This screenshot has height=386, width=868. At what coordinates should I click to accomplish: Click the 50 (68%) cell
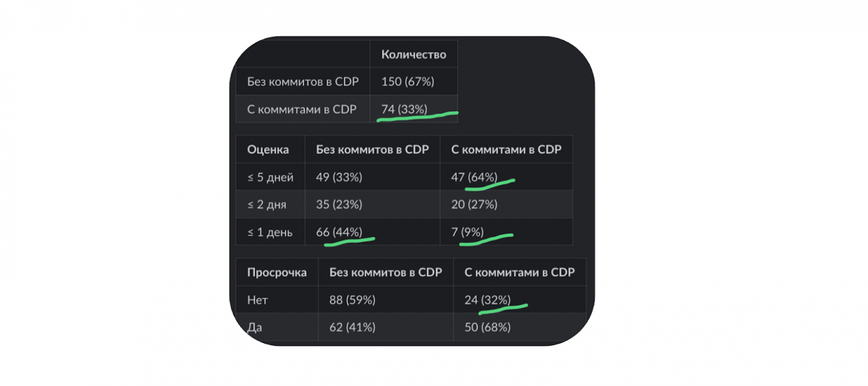(487, 328)
